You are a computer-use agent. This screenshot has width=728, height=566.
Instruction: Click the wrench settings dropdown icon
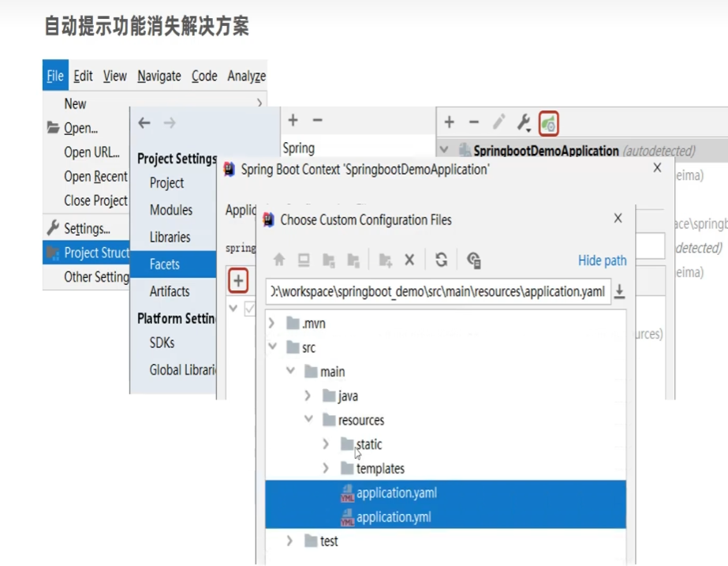pyautogui.click(x=524, y=122)
